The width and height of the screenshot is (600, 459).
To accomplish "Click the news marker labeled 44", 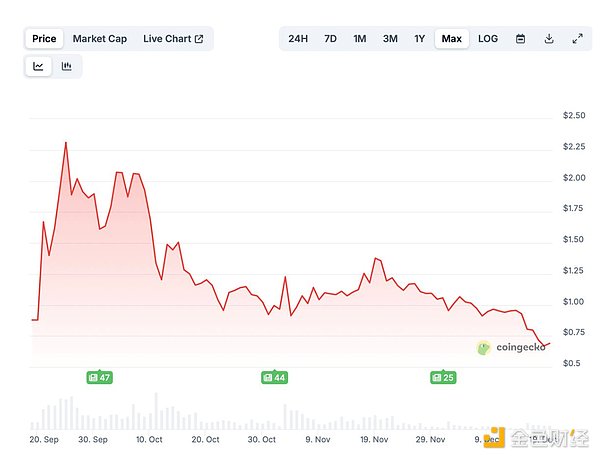I will pyautogui.click(x=274, y=377).
